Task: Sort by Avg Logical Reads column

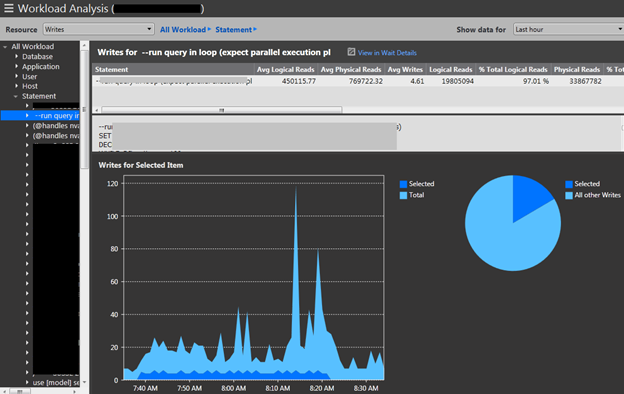Action: click(286, 69)
